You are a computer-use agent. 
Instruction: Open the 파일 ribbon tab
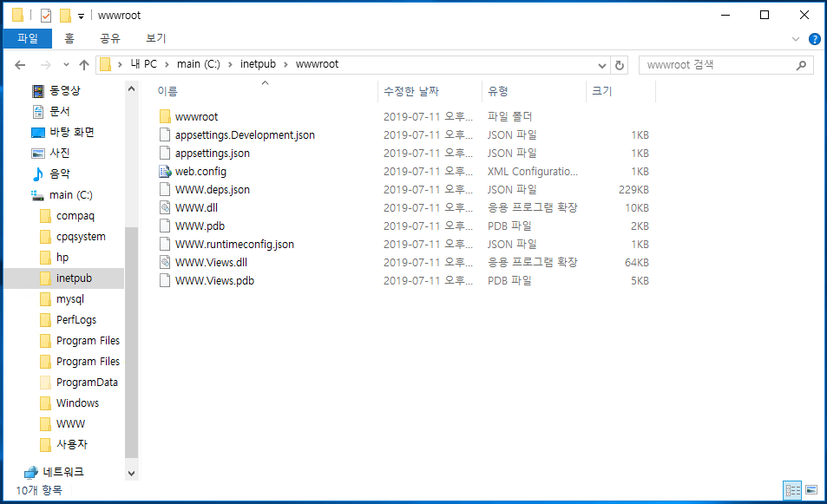coord(28,38)
